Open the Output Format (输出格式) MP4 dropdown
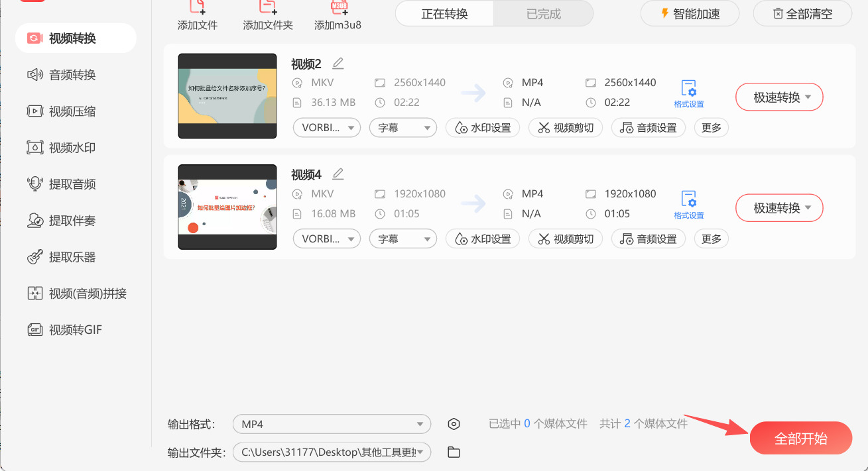This screenshot has width=868, height=471. (x=332, y=424)
